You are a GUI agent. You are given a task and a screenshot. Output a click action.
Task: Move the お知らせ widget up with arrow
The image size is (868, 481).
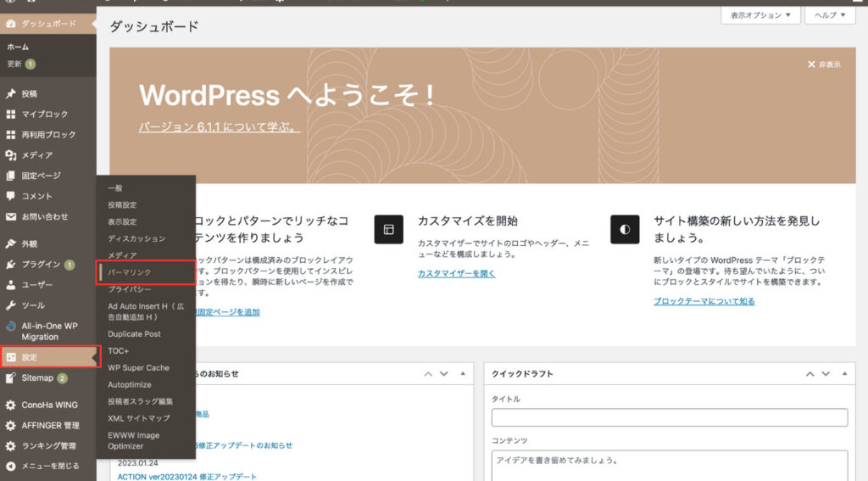(428, 374)
